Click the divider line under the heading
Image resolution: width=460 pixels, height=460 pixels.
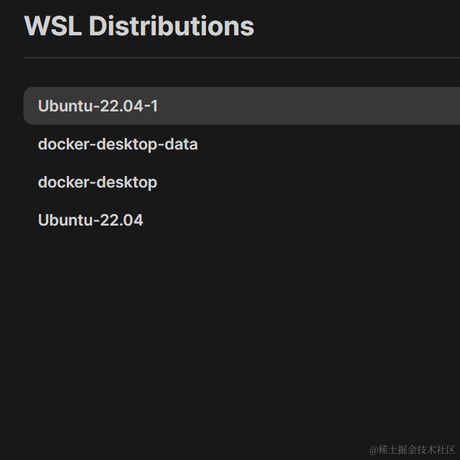242,58
